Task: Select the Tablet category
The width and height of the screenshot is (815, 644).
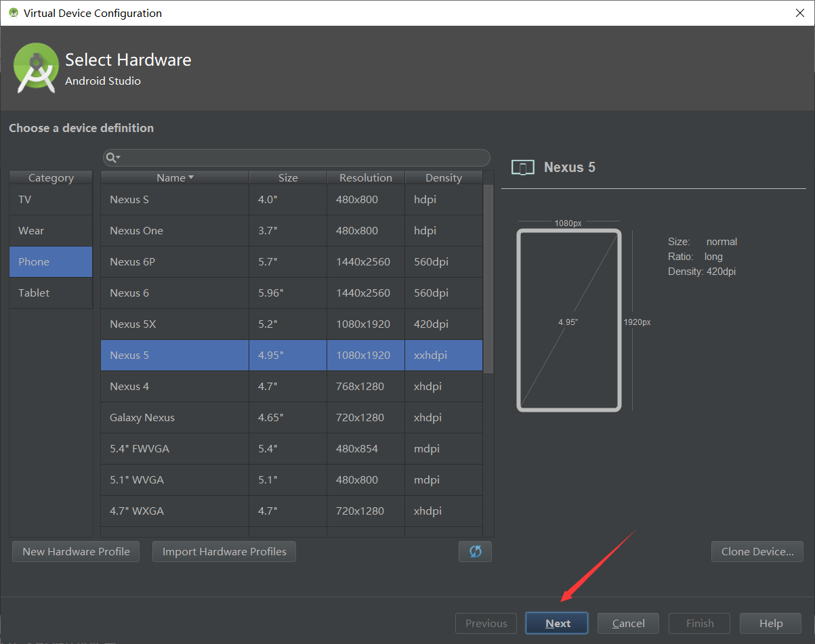Action: (51, 293)
